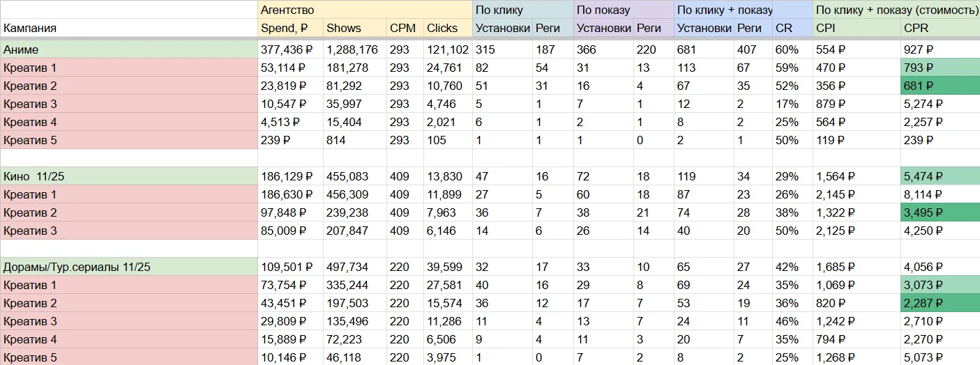Select the Креатив 5 row under Аниме
This screenshot has width=980, height=365.
(129, 140)
